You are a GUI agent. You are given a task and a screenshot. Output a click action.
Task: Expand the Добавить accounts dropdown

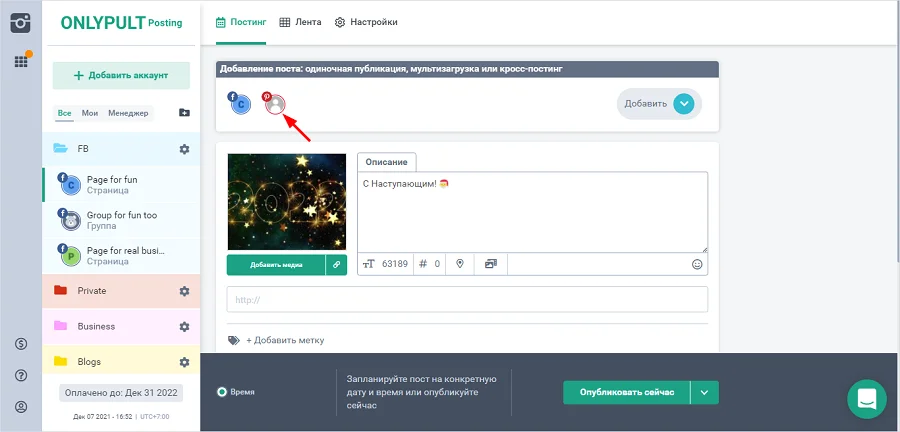click(x=683, y=103)
